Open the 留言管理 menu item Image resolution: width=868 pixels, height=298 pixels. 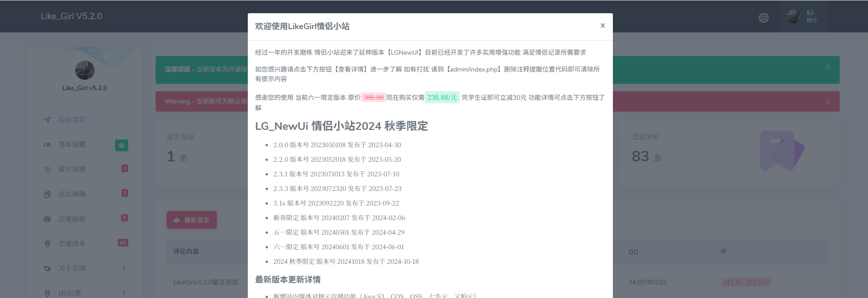(x=72, y=170)
